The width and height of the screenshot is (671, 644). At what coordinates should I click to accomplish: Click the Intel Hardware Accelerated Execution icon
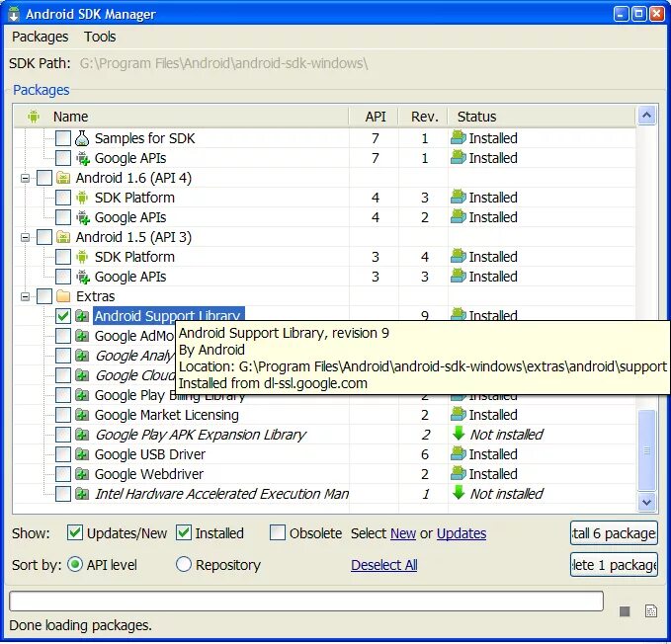82,494
